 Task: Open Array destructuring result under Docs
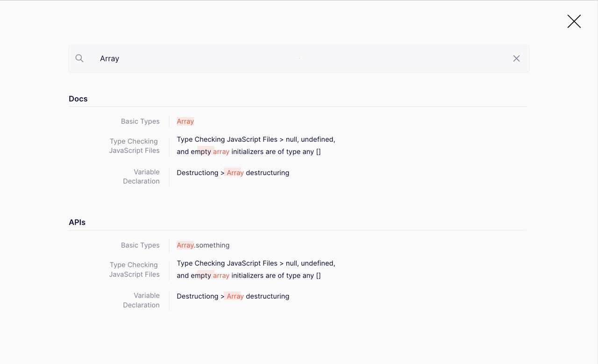pyautogui.click(x=233, y=173)
